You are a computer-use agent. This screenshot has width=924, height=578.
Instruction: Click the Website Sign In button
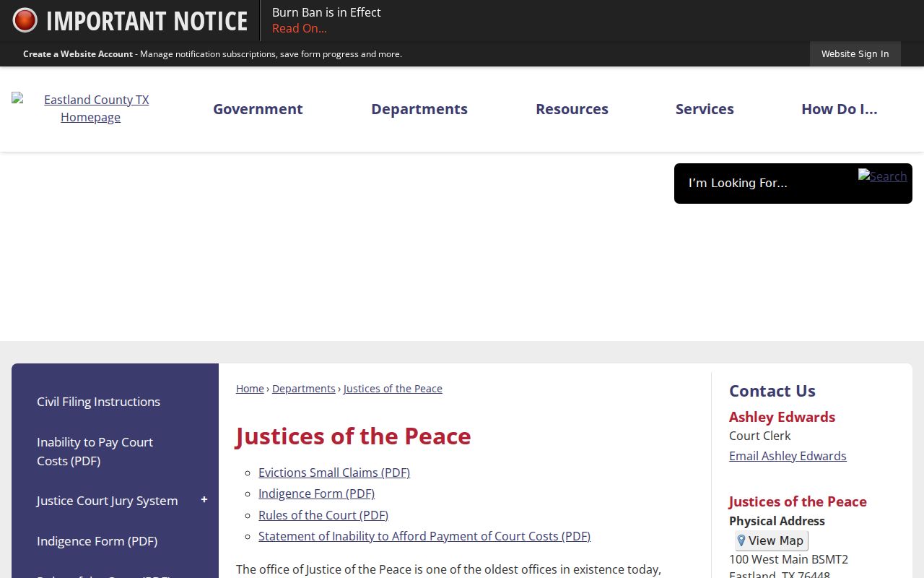click(x=855, y=54)
